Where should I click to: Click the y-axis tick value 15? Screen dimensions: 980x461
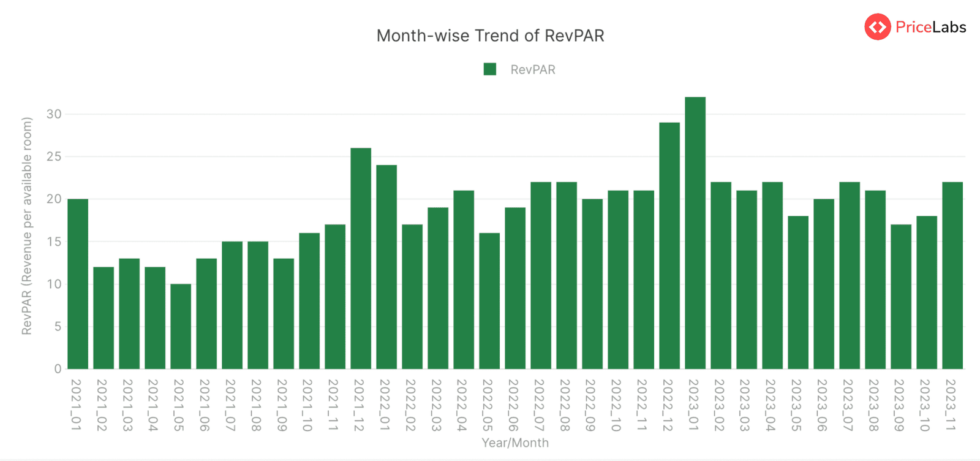coord(54,242)
